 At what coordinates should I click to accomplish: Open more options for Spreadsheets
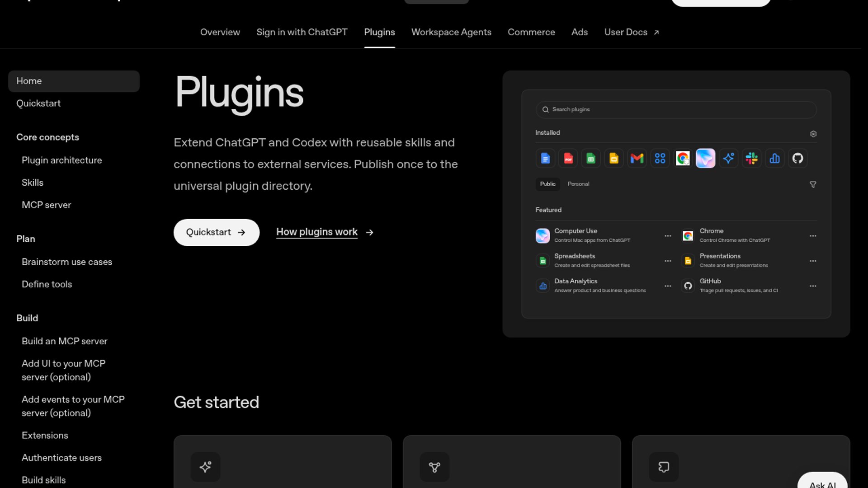(x=668, y=261)
